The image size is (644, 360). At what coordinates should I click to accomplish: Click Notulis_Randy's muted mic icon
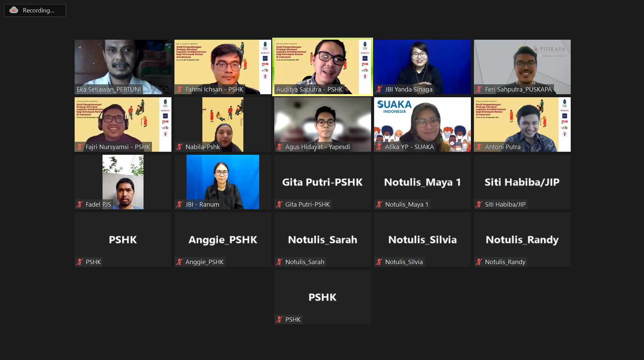479,262
